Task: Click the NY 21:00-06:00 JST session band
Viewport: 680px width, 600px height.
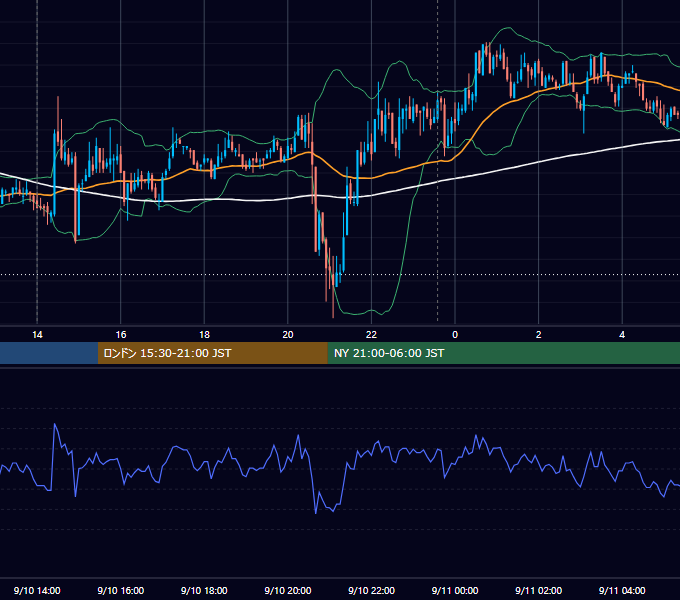Action: click(x=503, y=353)
